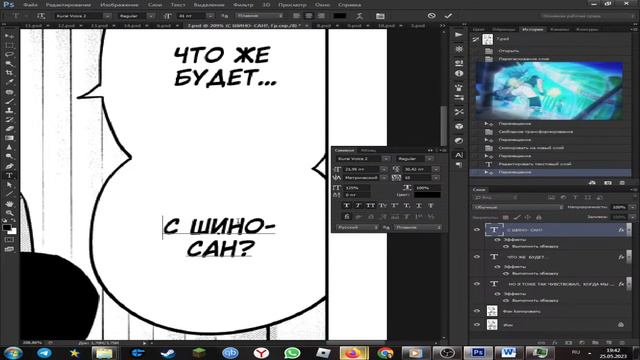Open the 'Изображение' menu
Viewport: 640px width, 360px height.
[119, 5]
